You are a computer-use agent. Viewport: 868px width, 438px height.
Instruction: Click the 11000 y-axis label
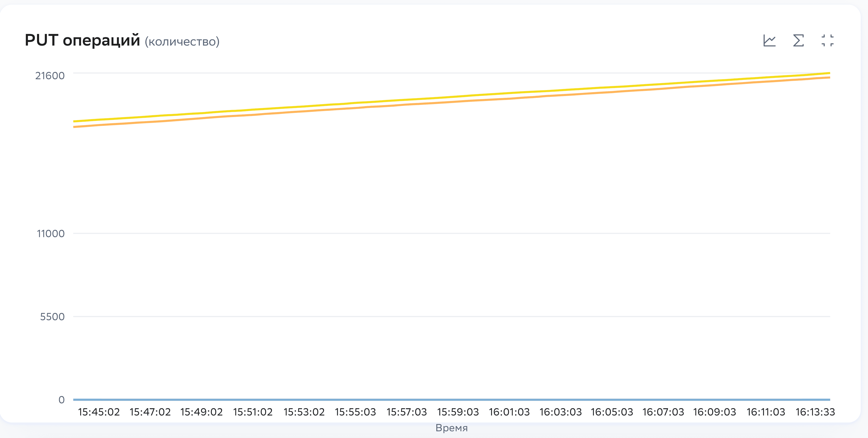coord(50,233)
